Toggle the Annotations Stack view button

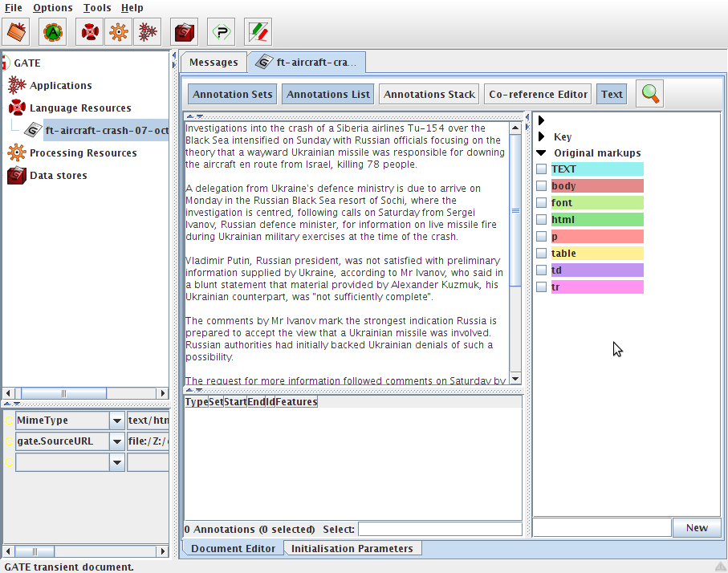click(x=429, y=94)
